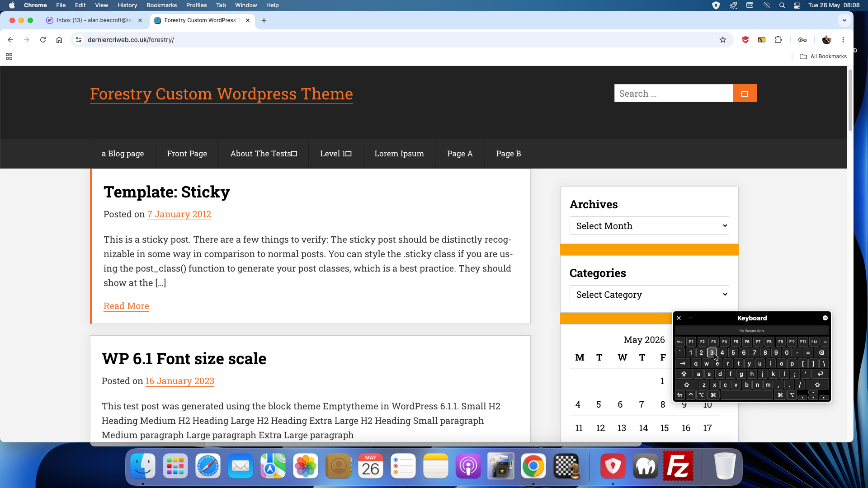Screen dimensions: 868x488
Task: Toggle the left shift key on virtual keyboard
Action: click(x=686, y=385)
